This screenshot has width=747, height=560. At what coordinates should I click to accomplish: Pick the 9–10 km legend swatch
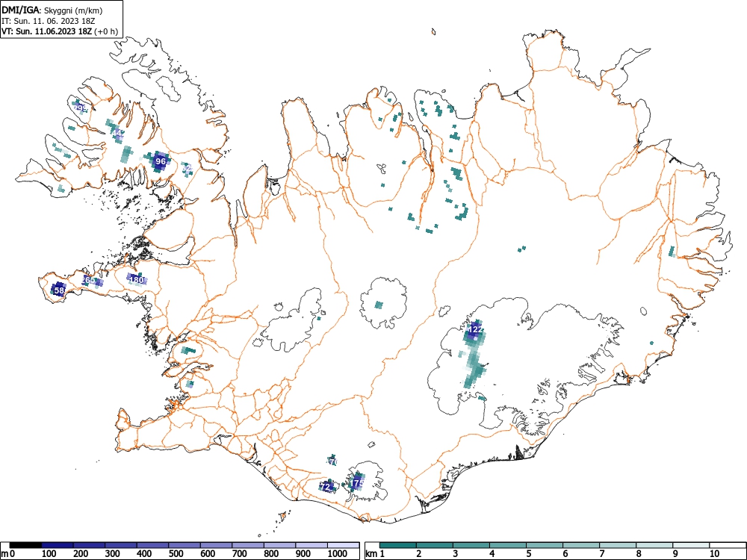coord(691,545)
